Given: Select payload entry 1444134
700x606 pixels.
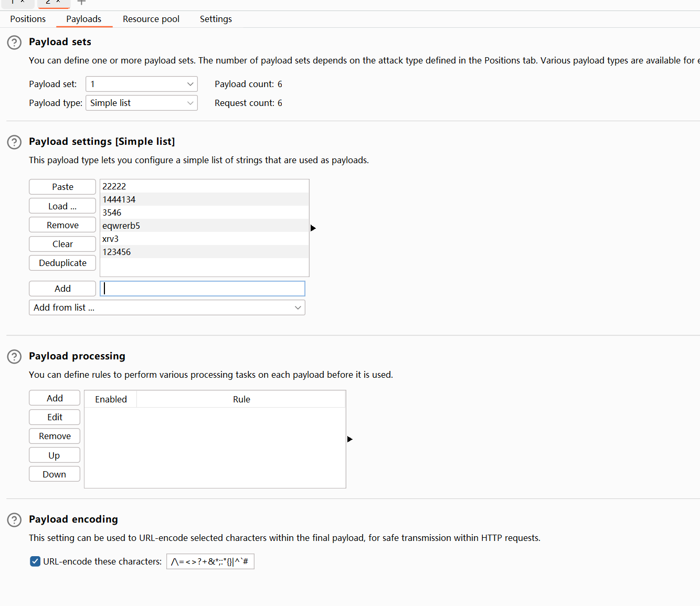Looking at the screenshot, I should click(204, 199).
